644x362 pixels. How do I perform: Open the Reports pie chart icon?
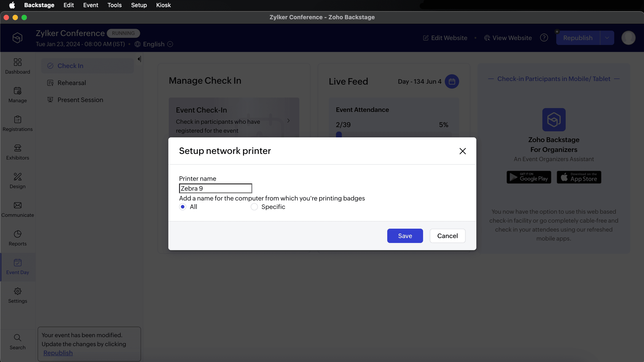(x=17, y=234)
